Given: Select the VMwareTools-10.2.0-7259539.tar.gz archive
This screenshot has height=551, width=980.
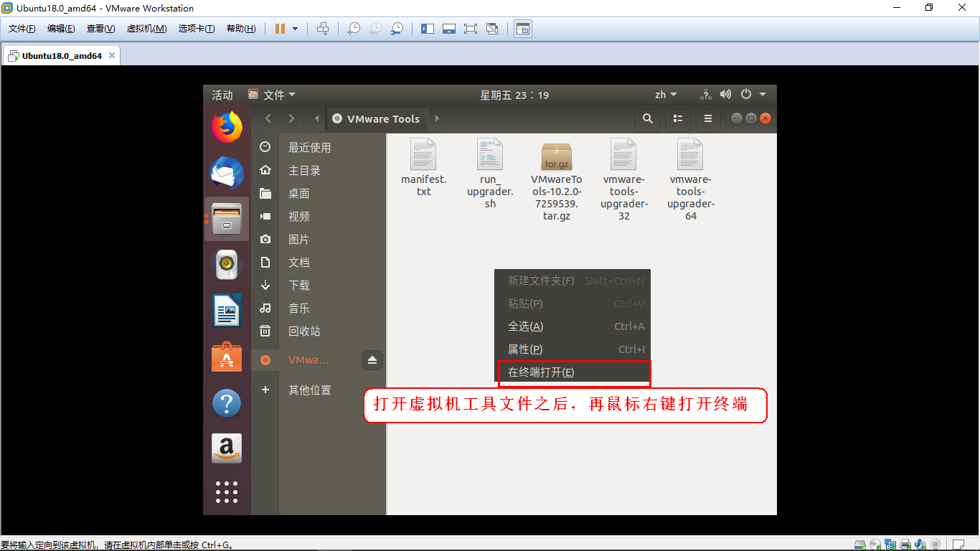Looking at the screenshot, I should point(557,179).
